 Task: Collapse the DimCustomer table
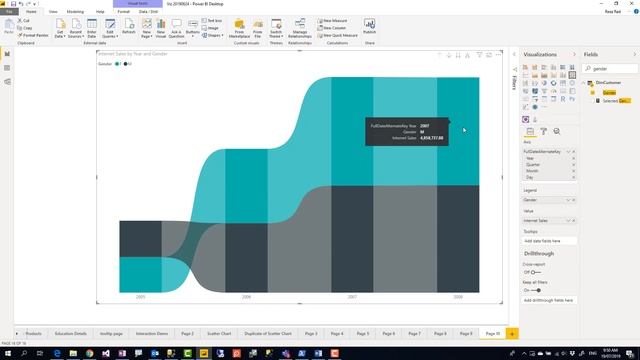coord(584,83)
